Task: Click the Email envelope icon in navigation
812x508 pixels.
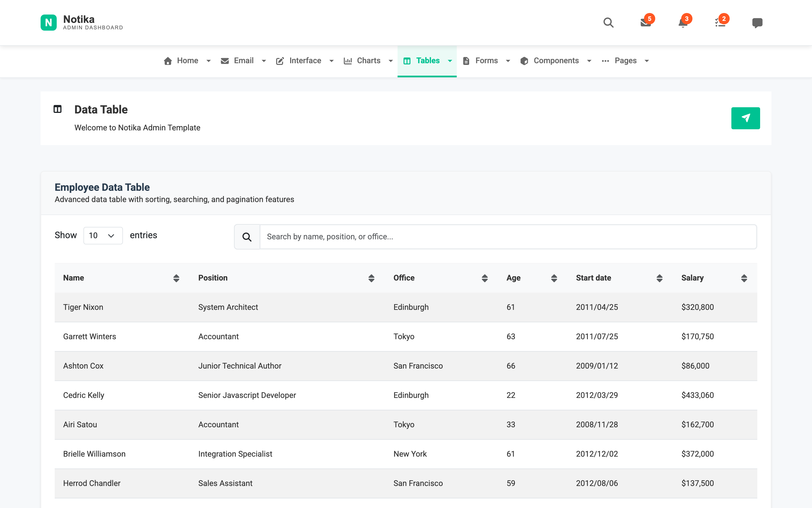Action: (x=225, y=61)
